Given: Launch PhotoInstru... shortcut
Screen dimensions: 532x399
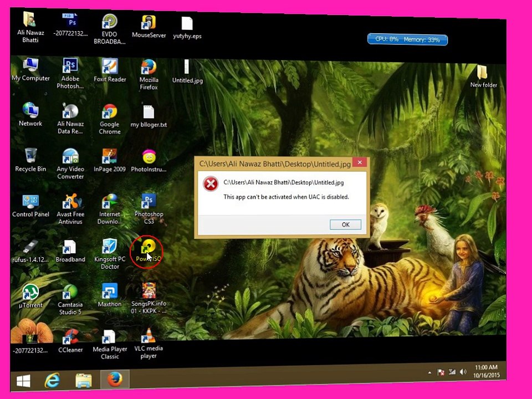Looking at the screenshot, I should pos(149,161).
